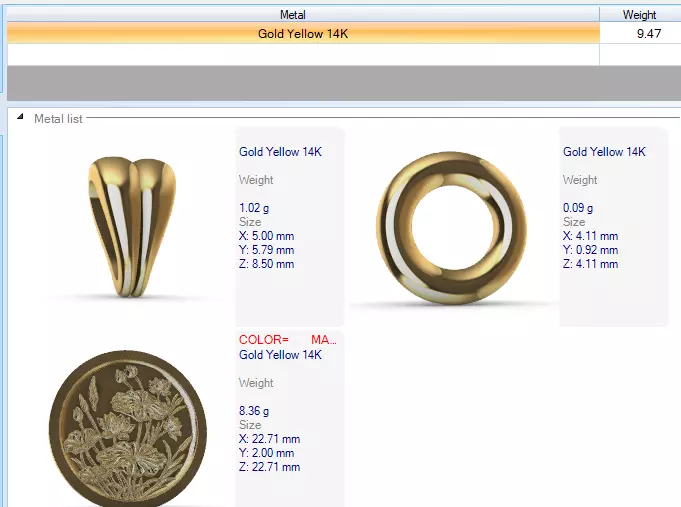The height and width of the screenshot is (507, 681).
Task: Select the 1.02 g weight value
Action: [254, 208]
